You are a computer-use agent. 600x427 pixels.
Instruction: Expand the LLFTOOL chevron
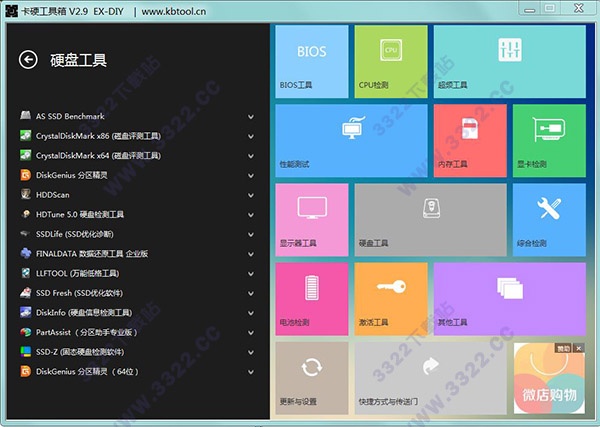coord(251,274)
